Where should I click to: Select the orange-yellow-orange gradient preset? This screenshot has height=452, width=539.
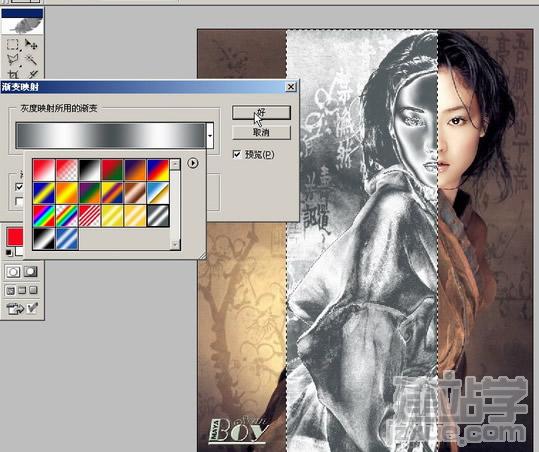click(67, 193)
